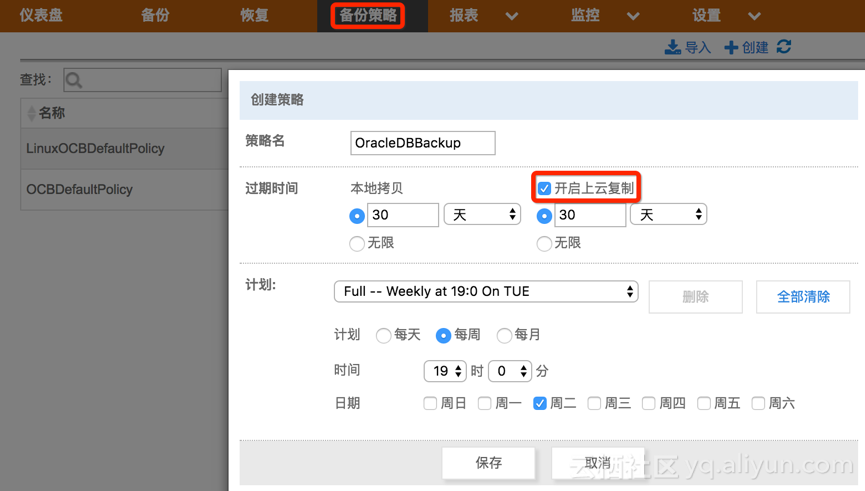Screen dimensions: 865x491
Task: Check the 周一 checkbox
Action: click(485, 404)
